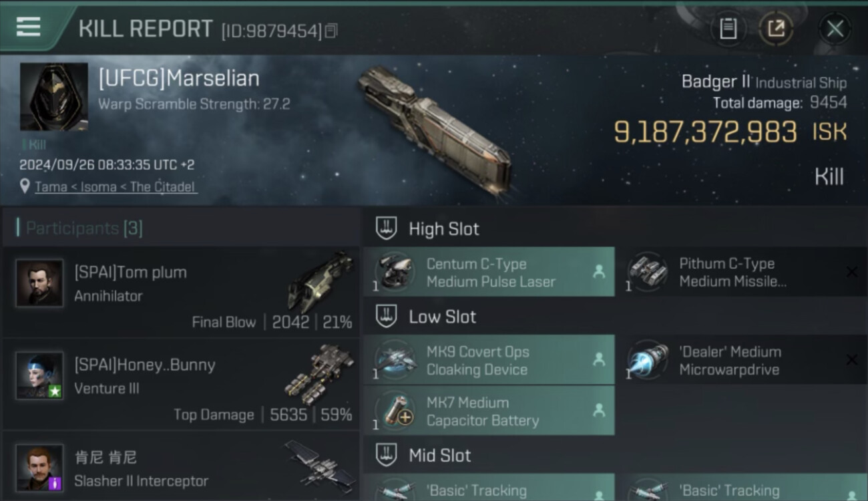Viewport: 868px width, 501px height.
Task: Open the Tama < Isoma < The Citadel location link
Action: [116, 186]
